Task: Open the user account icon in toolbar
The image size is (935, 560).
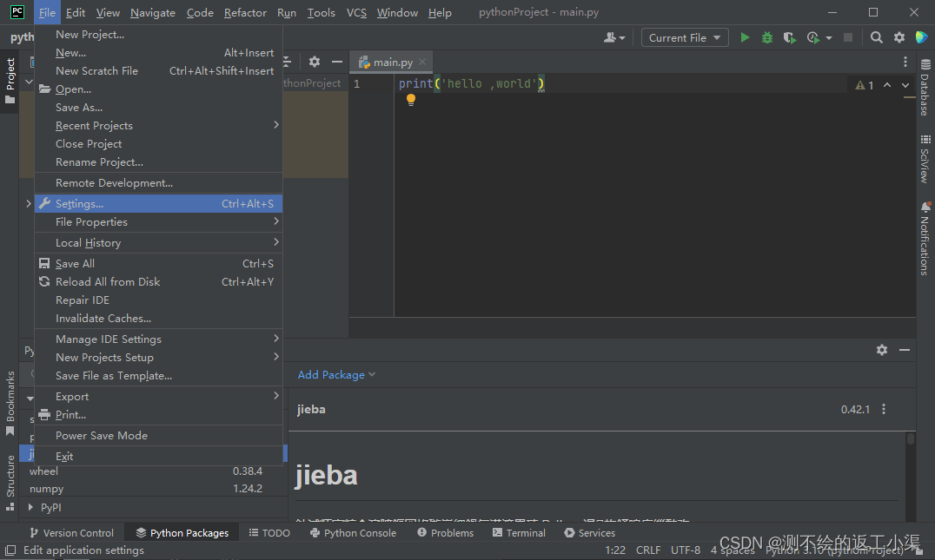Action: 614,37
